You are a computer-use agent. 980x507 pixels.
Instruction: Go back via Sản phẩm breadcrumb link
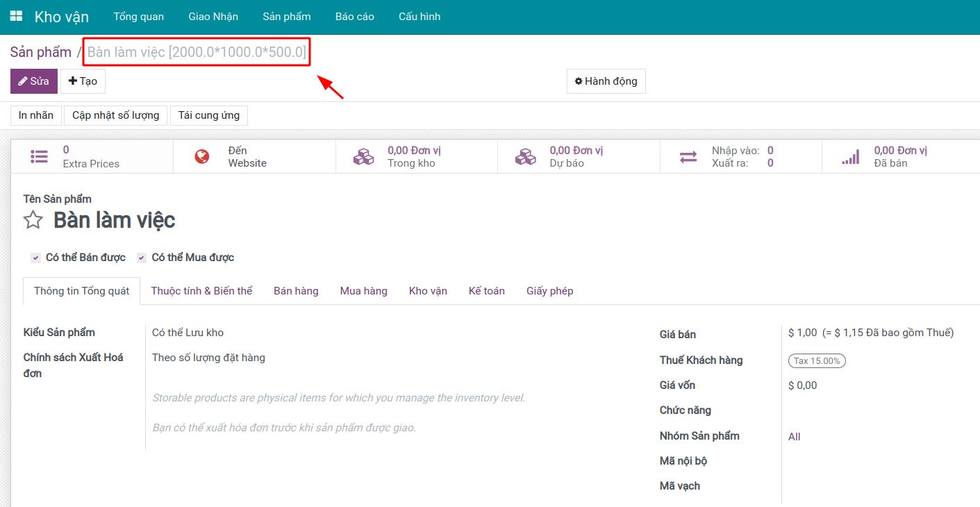tap(40, 52)
